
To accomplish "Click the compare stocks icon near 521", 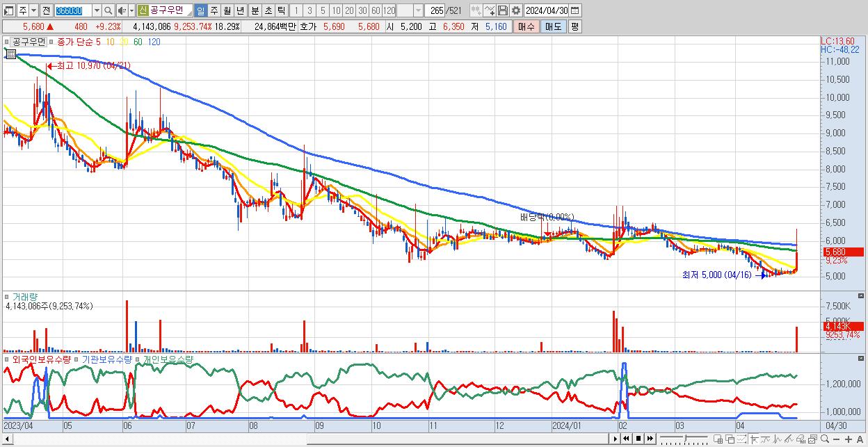I will point(476,10).
